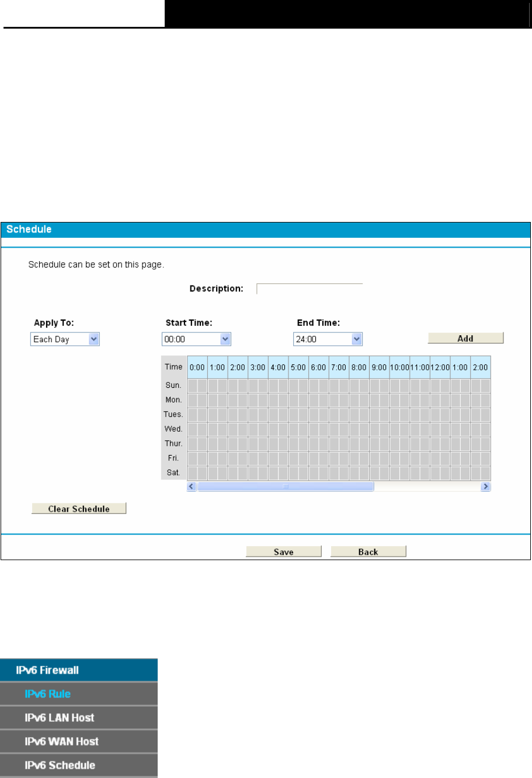Click the Clear Schedule button
This screenshot has width=532, height=778.
(x=79, y=509)
